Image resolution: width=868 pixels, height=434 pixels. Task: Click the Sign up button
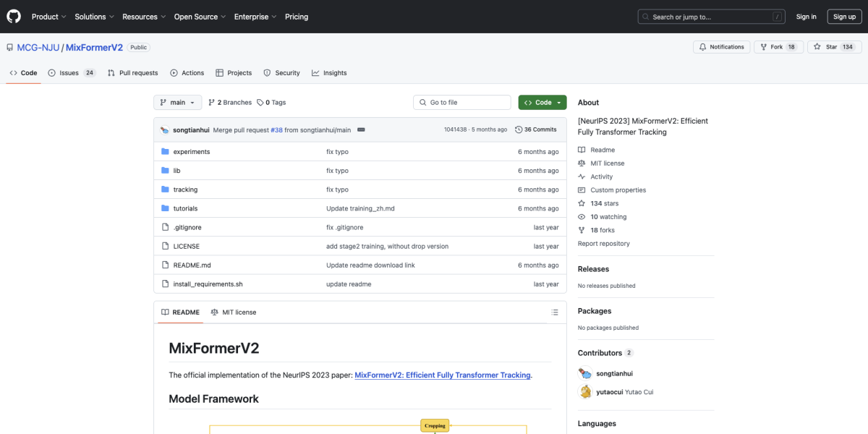[844, 16]
